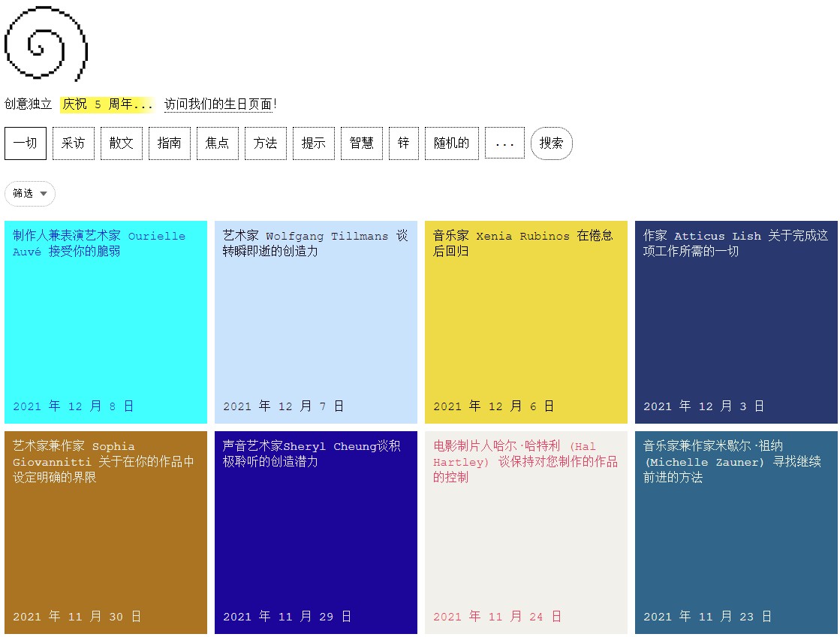Open the Ourielle Auvé article card
Screen dimensions: 840x637
[106, 322]
